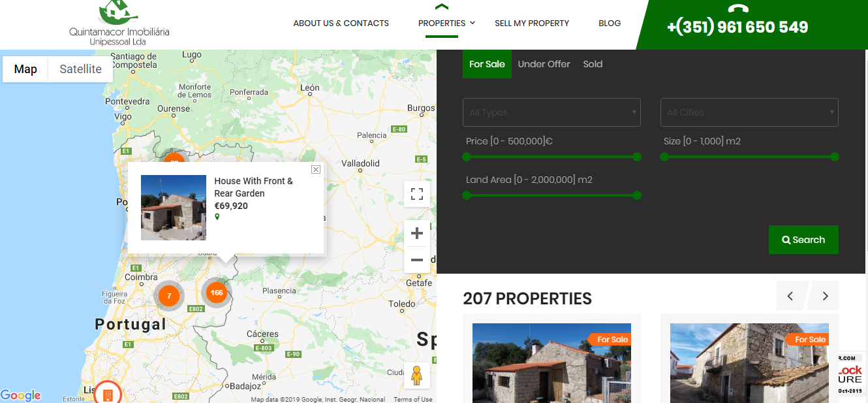Go to next properties page arrow
The width and height of the screenshot is (868, 403).
825,296
